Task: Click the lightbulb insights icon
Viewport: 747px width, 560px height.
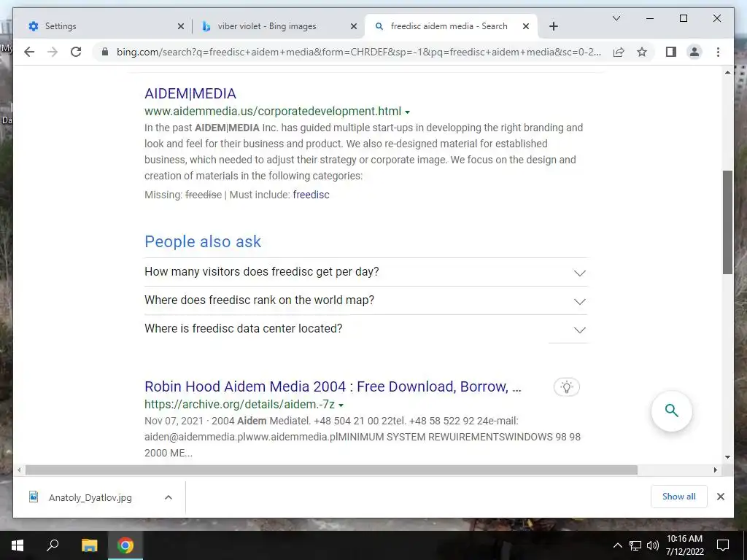Action: [566, 386]
